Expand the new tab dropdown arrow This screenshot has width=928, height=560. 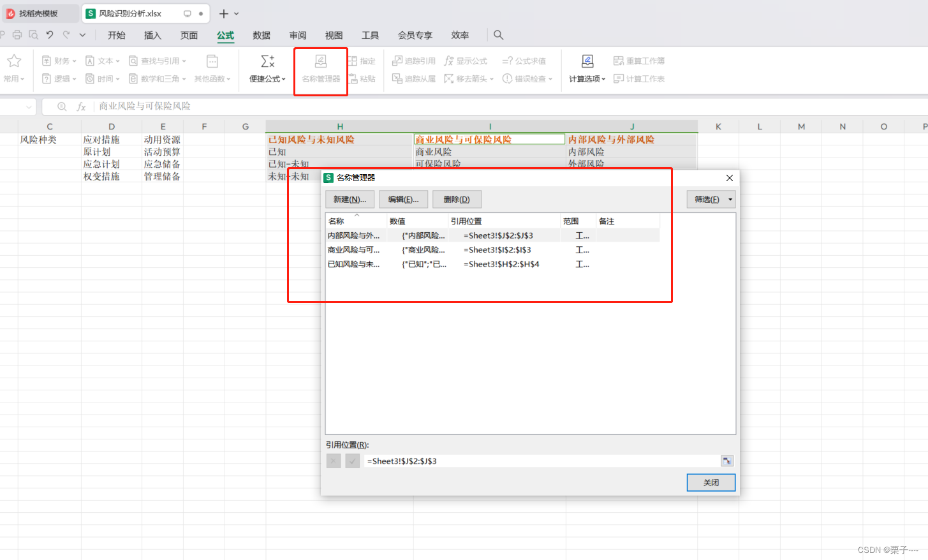point(237,13)
